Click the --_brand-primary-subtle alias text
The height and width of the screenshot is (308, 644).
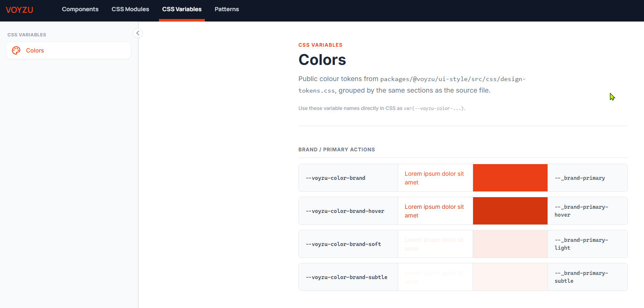pyautogui.click(x=582, y=277)
